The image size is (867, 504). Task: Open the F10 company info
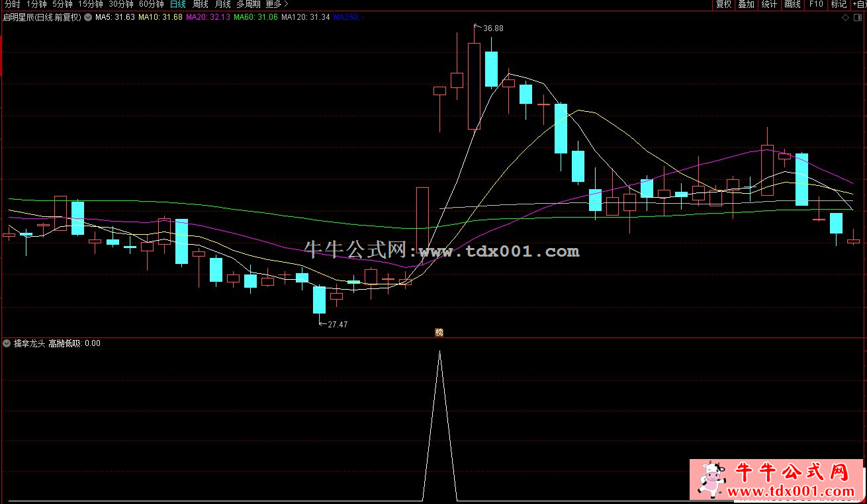(816, 4)
